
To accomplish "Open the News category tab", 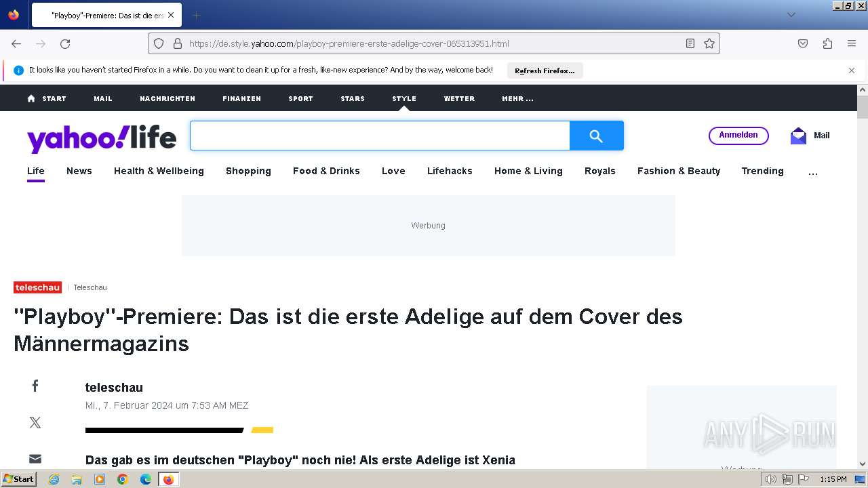I will click(x=79, y=171).
